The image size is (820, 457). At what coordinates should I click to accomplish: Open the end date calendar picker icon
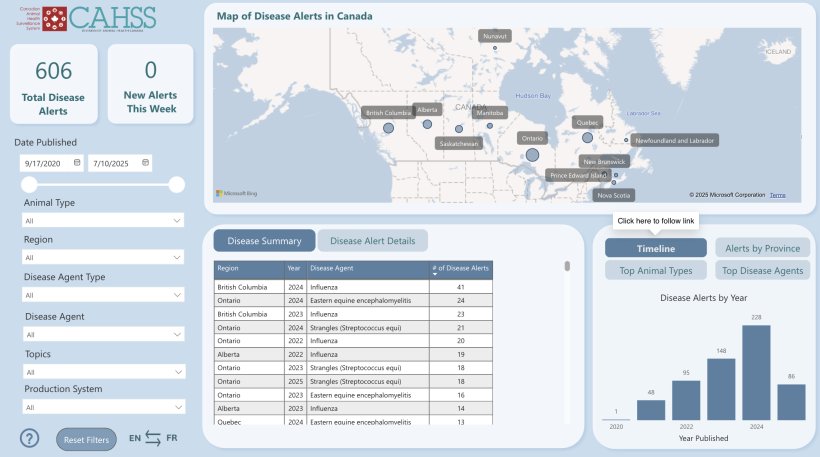pos(145,163)
